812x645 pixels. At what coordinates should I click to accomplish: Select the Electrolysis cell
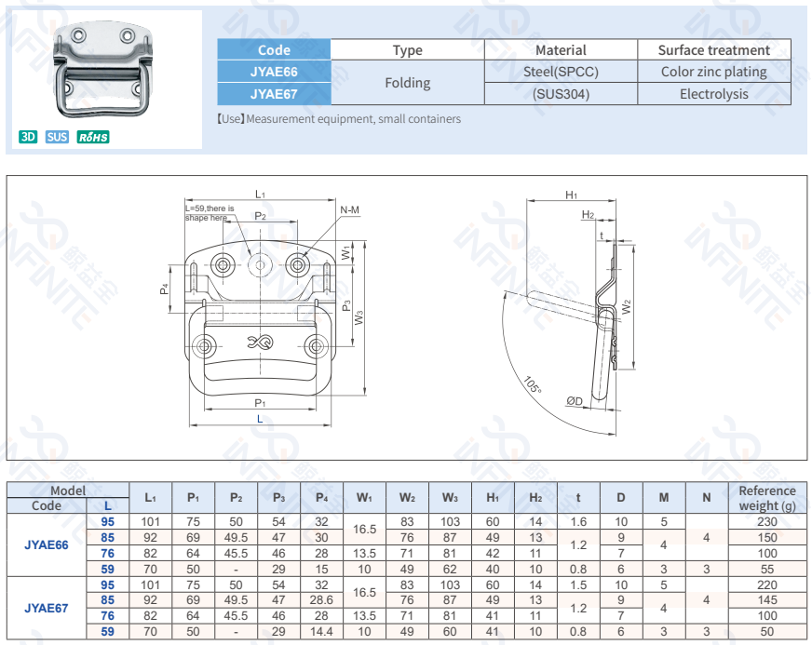[x=713, y=93]
